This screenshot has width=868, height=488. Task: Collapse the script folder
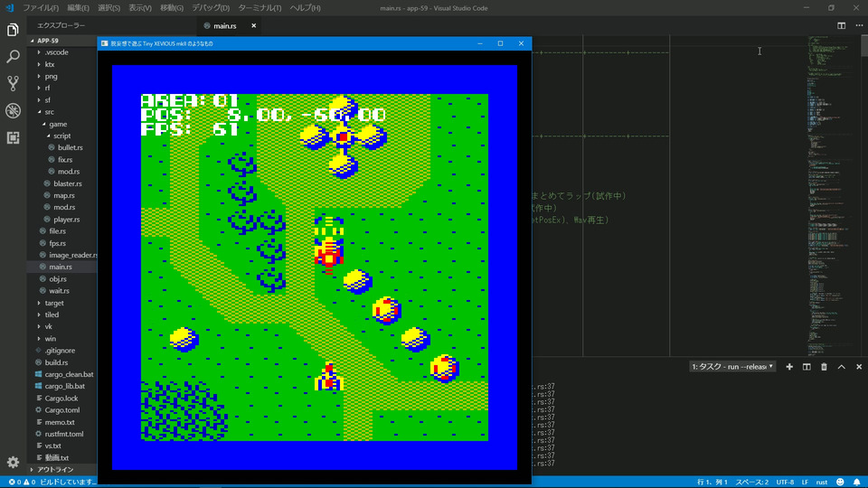click(x=62, y=136)
